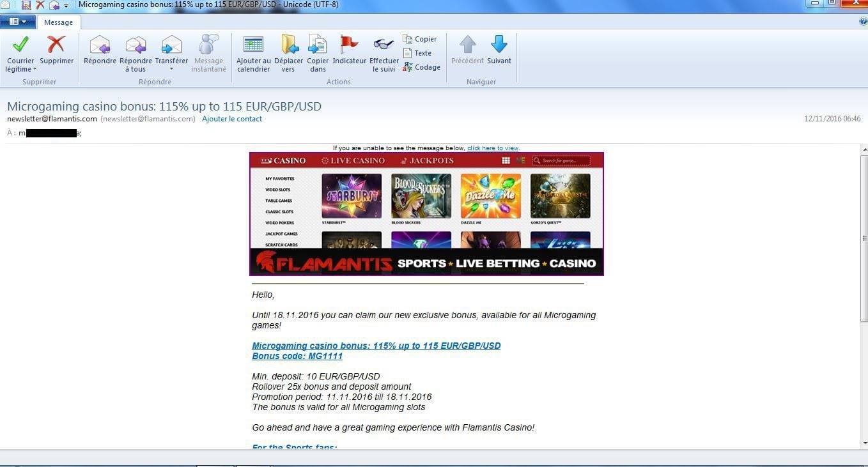Click 'VIDEO SLOTS' in the banner sidebar
The image size is (868, 467).
click(278, 190)
